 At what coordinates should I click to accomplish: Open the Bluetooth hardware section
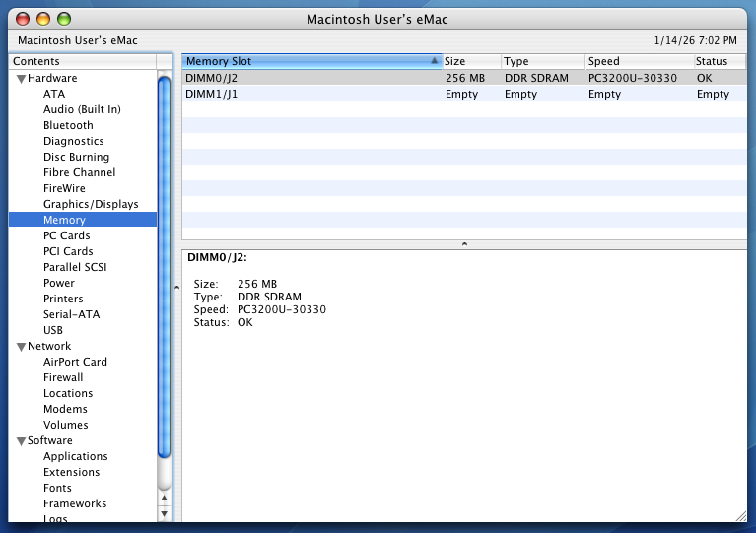pos(68,125)
